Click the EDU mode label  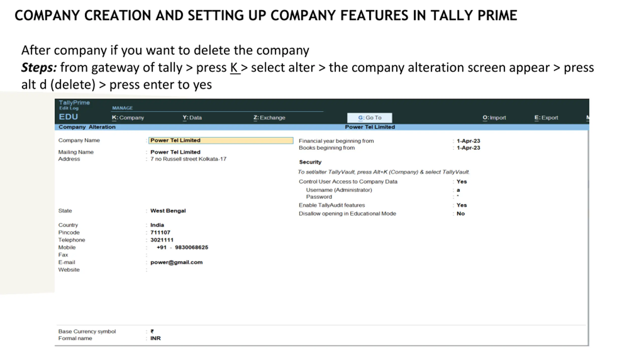[x=68, y=117]
